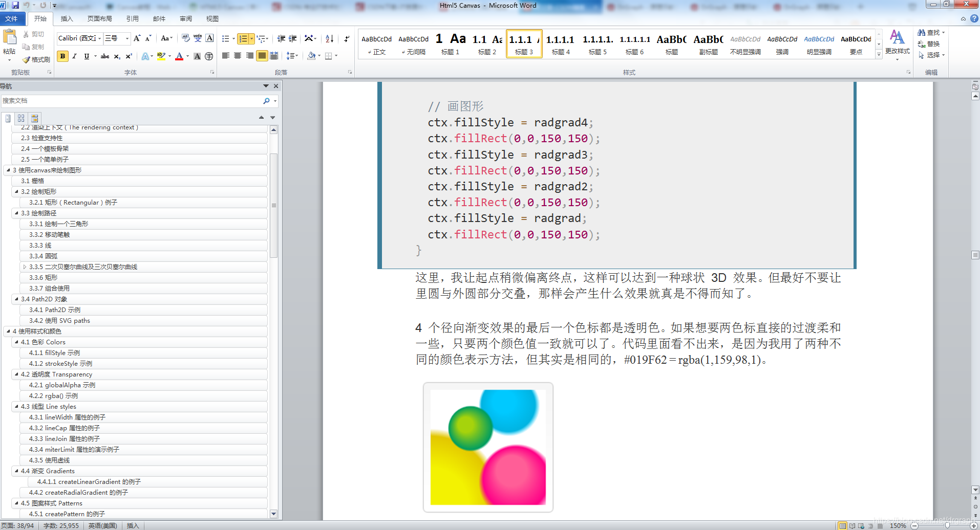Shrink font size with the smaller-A icon
The image size is (980, 530).
[148, 38]
